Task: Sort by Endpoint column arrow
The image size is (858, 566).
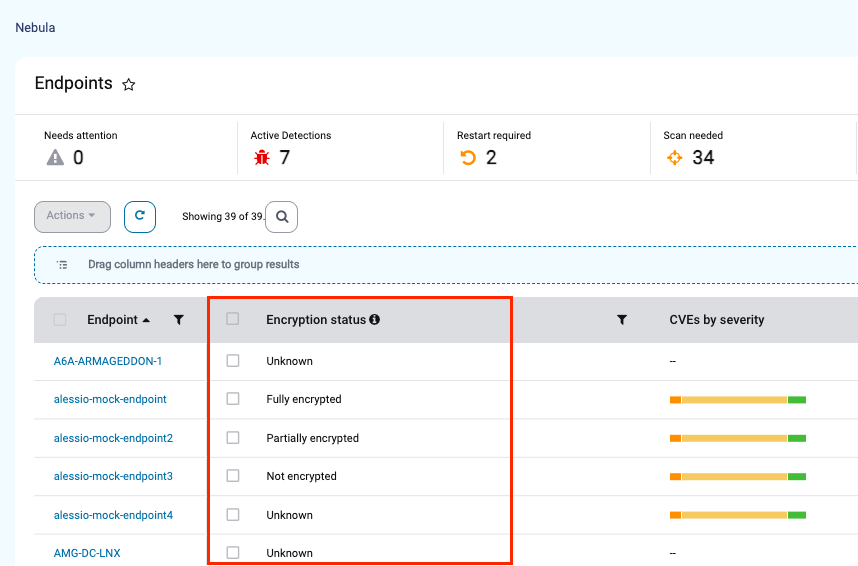Action: [146, 320]
